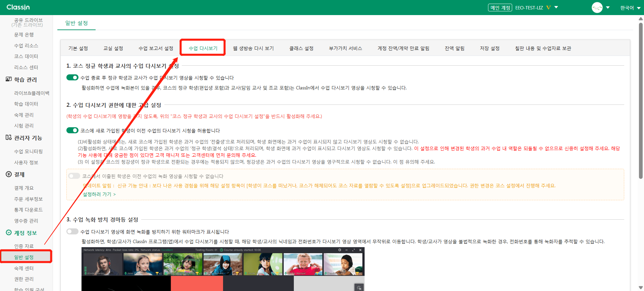
Task: Click the clock icon beside Course already started
Action: click(221, 250)
